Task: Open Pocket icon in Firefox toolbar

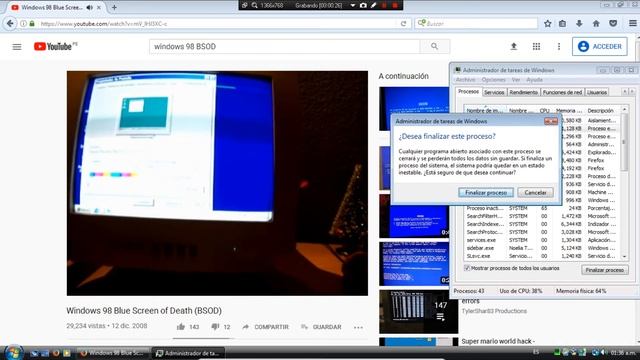Action: point(613,24)
